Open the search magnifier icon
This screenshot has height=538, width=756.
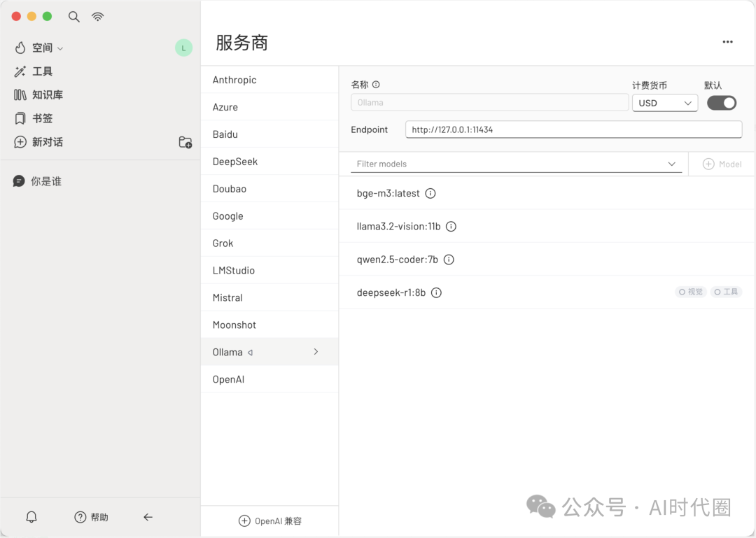[73, 17]
